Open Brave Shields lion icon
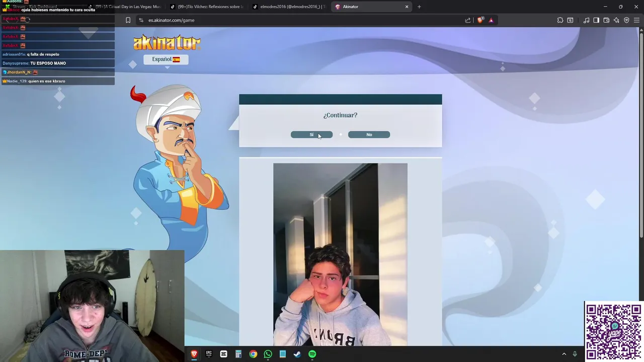Viewport: 644px width, 362px height. [x=480, y=20]
